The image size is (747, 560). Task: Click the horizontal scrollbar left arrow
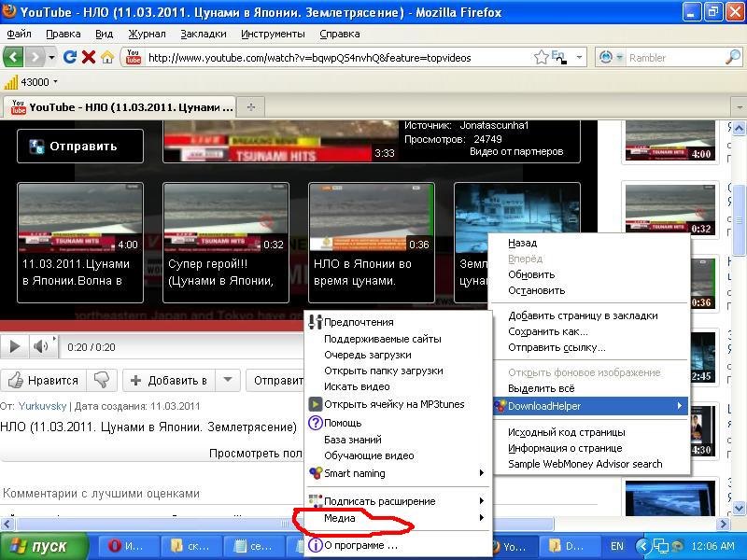tap(7, 525)
